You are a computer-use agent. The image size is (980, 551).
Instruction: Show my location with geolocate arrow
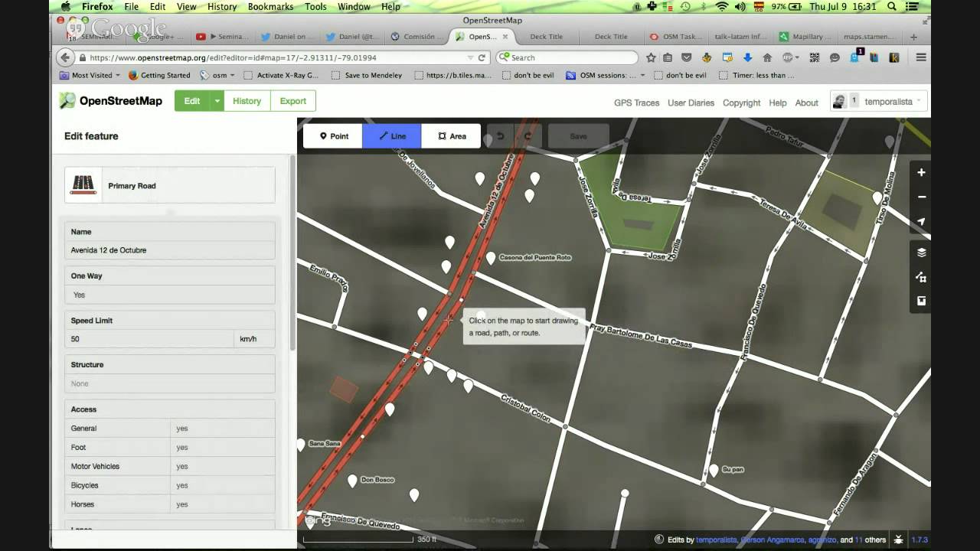point(921,221)
